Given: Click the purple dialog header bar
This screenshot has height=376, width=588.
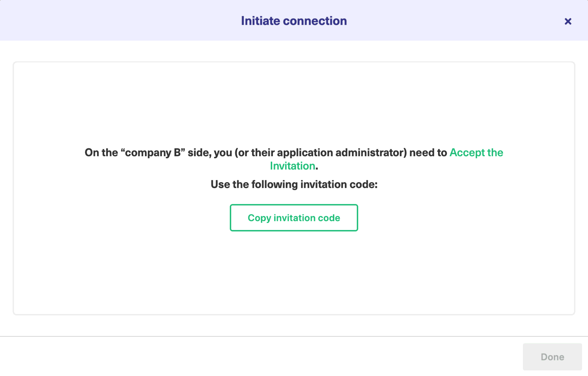Looking at the screenshot, I should pos(140,20).
